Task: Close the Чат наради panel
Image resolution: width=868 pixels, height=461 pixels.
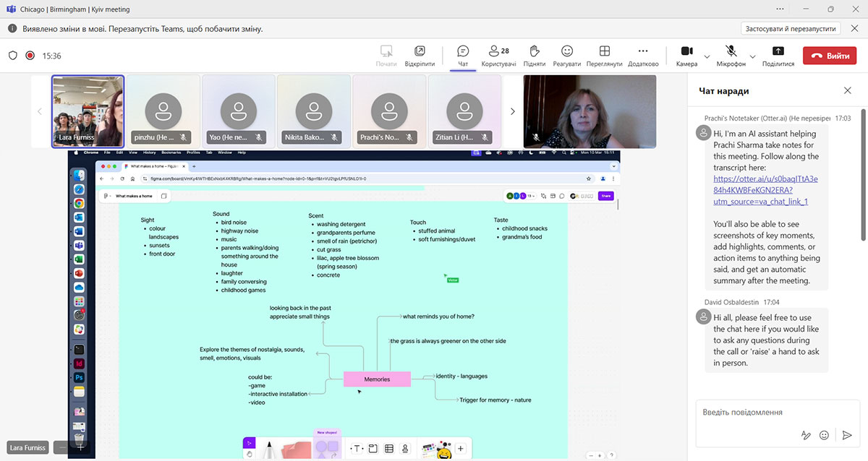Action: coord(848,91)
